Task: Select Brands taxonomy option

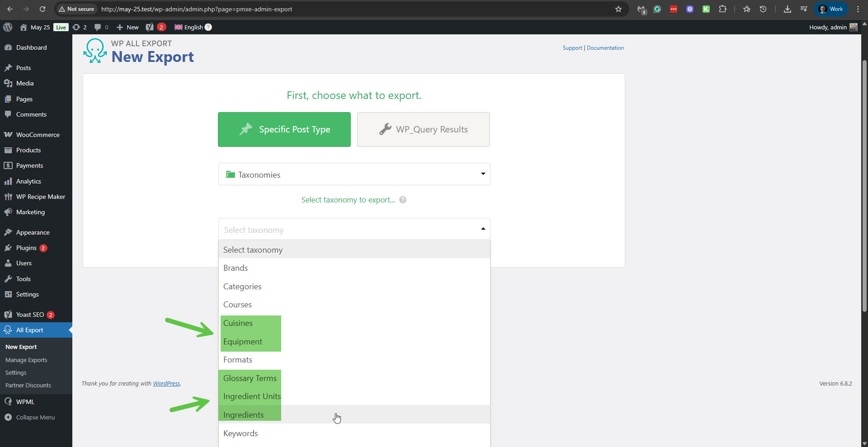Action: [x=354, y=268]
